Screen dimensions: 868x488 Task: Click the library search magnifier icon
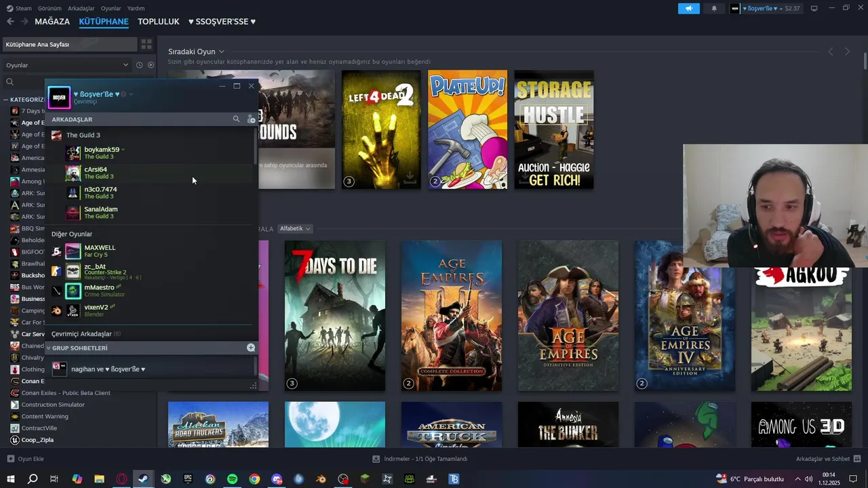(x=9, y=81)
